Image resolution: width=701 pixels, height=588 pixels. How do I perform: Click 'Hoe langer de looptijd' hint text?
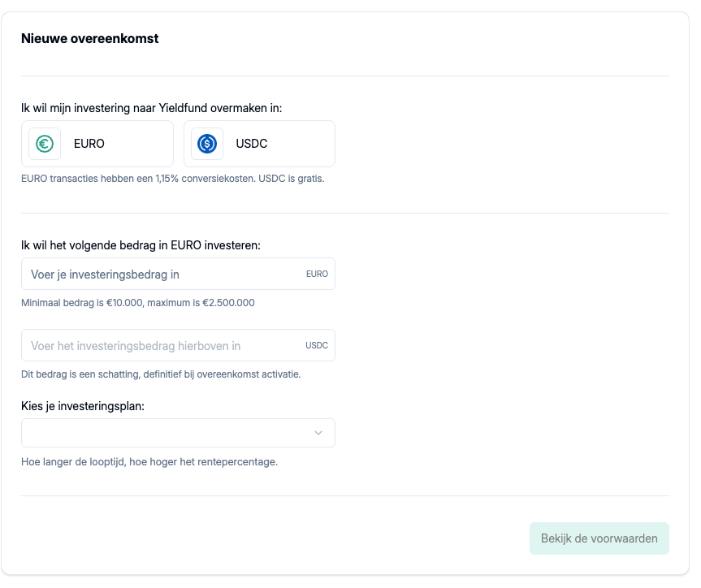pos(149,462)
